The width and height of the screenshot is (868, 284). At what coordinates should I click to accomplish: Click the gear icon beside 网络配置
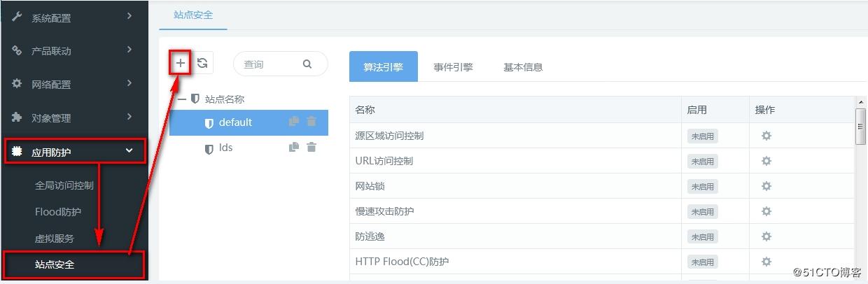point(17,83)
